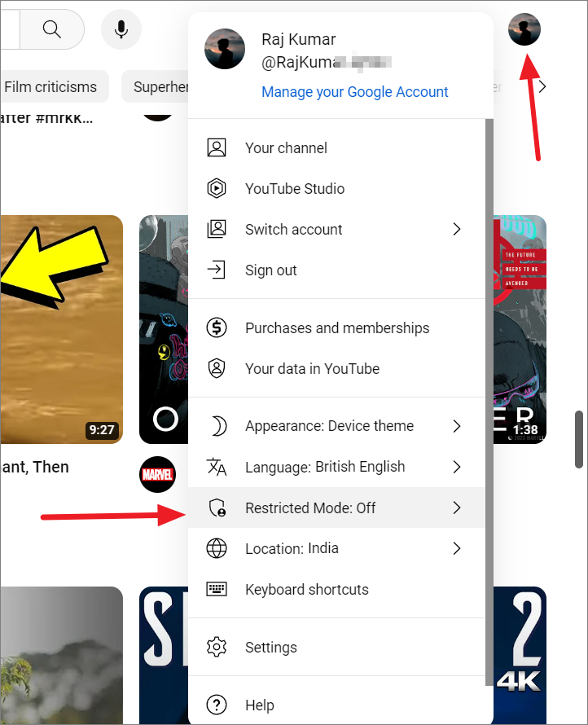Click the search magnifier button

tap(52, 29)
